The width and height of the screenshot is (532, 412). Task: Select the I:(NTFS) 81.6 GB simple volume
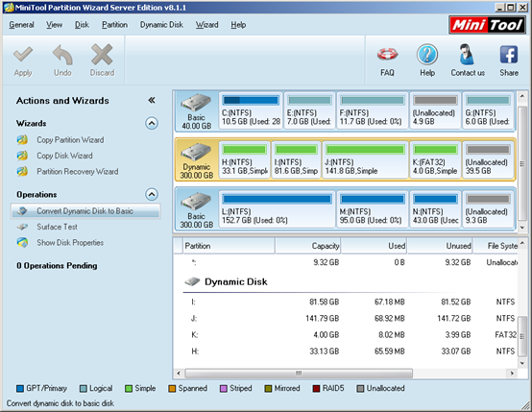pyautogui.click(x=296, y=159)
